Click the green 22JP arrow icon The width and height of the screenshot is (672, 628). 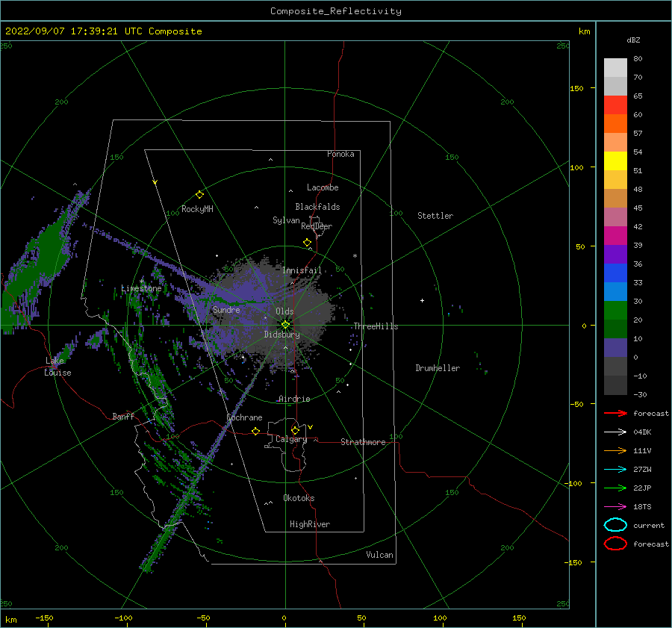click(615, 488)
